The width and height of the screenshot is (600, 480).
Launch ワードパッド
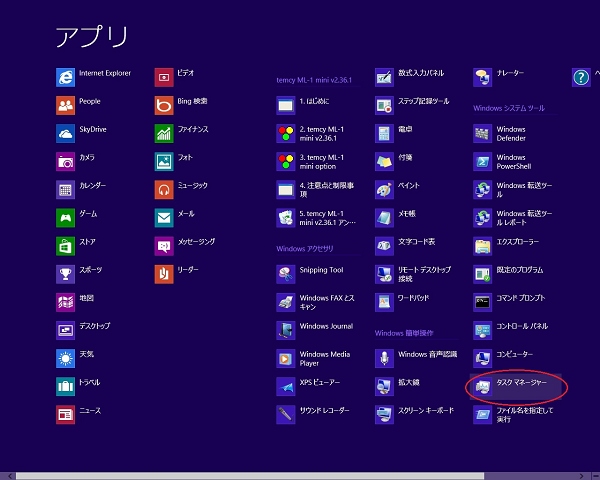click(384, 302)
